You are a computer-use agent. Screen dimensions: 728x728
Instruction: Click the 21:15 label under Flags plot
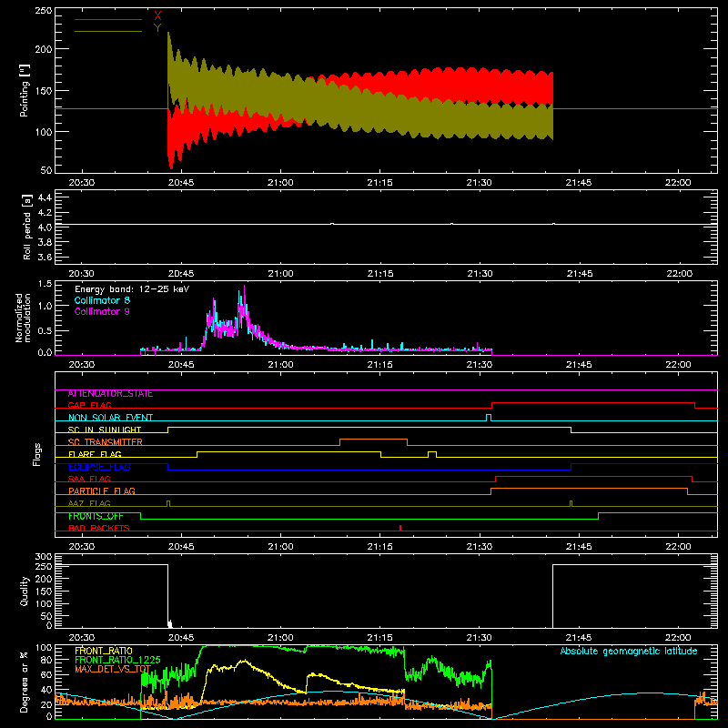(380, 547)
